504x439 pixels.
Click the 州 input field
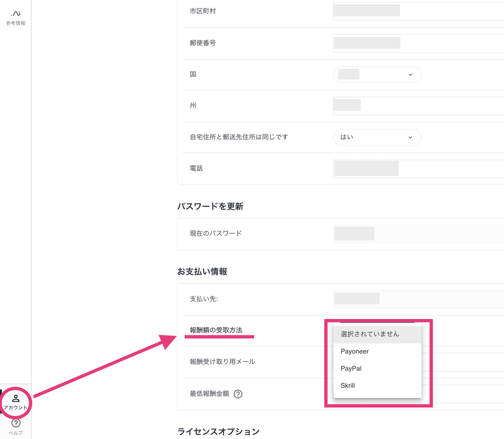(x=418, y=105)
